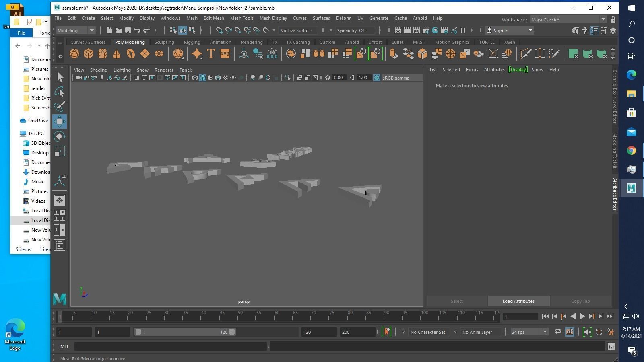This screenshot has width=644, height=362.
Task: Toggle Snap to Grids
Action: point(219,30)
